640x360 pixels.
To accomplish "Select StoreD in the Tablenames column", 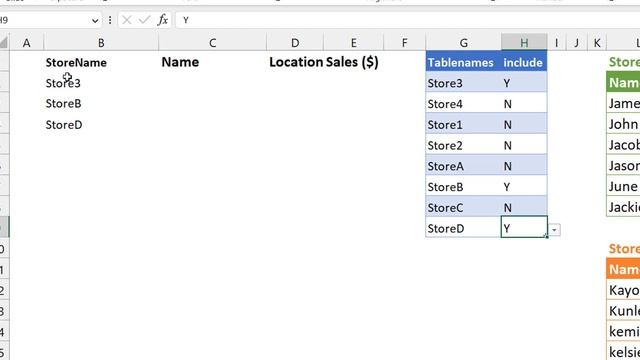I will pyautogui.click(x=463, y=229).
